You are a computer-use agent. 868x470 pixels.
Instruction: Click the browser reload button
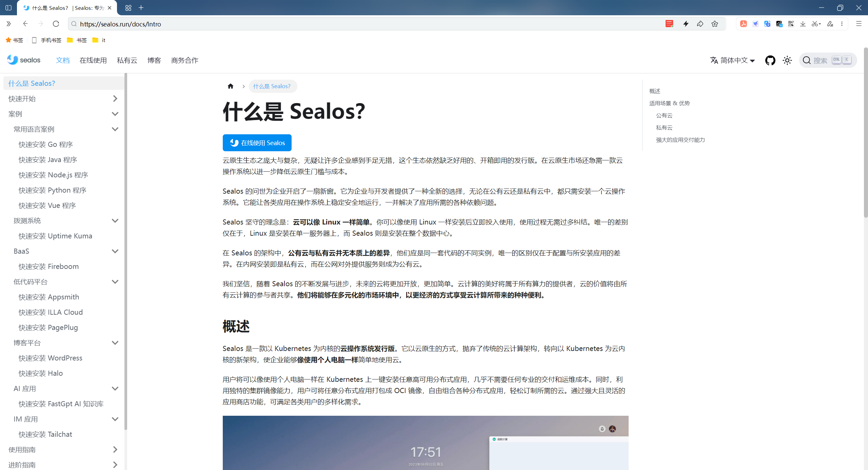[x=56, y=24]
